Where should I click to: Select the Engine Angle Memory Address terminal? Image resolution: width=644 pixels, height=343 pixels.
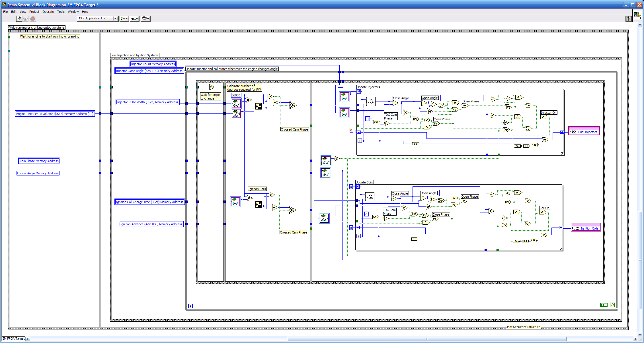pyautogui.click(x=38, y=173)
